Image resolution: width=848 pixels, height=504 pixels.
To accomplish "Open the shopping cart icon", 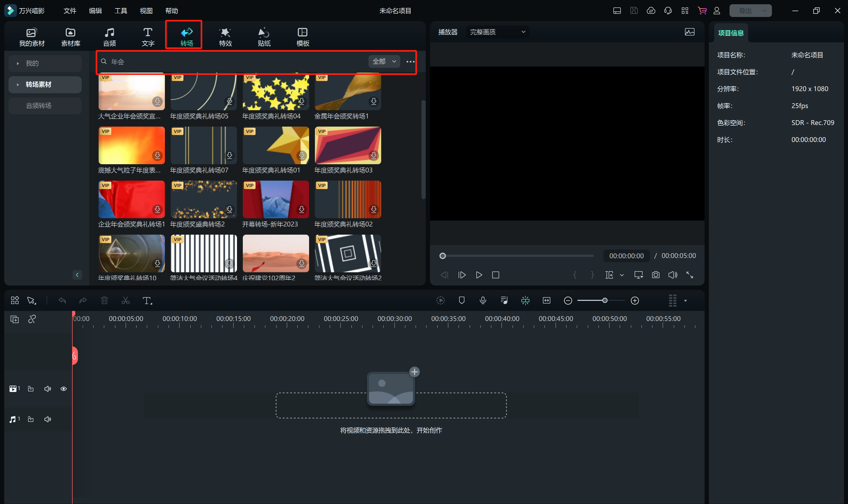I will [x=702, y=11].
